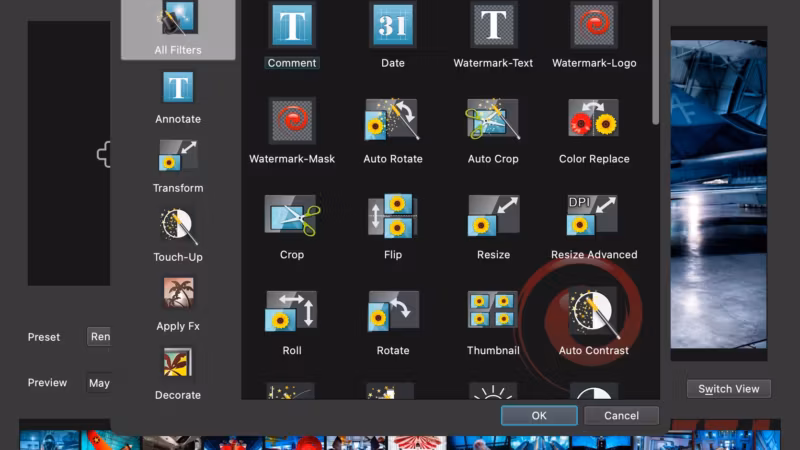Click the hangar preview image

pyautogui.click(x=718, y=194)
